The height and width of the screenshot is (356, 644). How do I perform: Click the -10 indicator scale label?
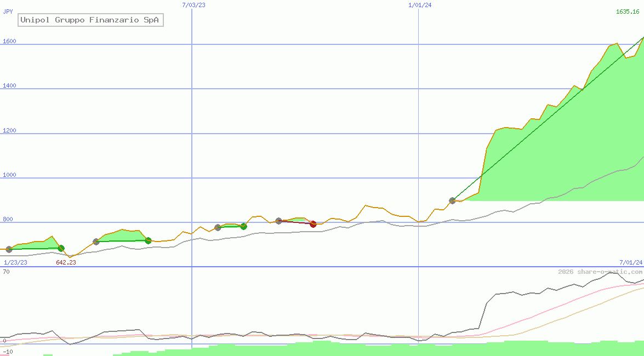click(8, 352)
